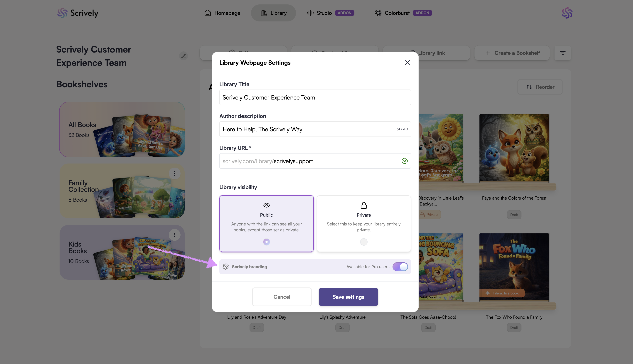
Task: Toggle the Scrively branding switch
Action: coord(400,267)
